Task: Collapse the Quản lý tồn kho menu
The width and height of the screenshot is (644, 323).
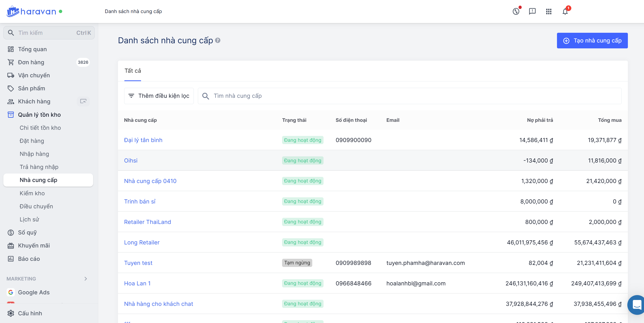Action: (39, 115)
